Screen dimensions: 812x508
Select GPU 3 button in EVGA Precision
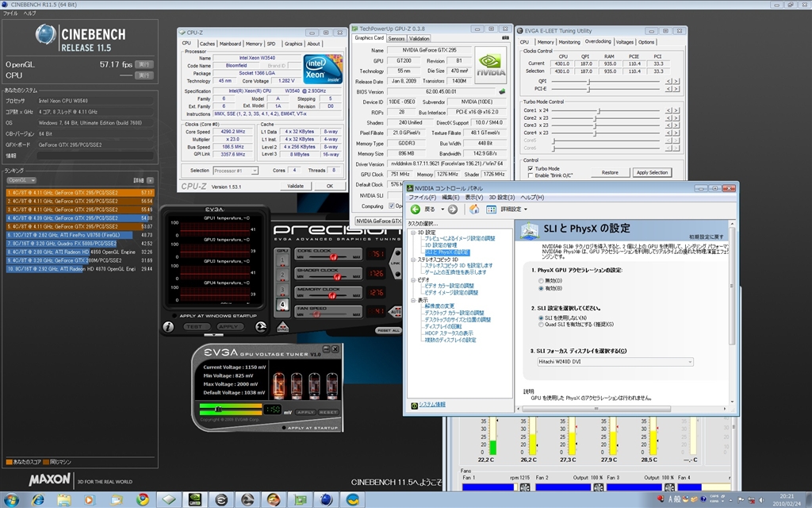pyautogui.click(x=282, y=291)
